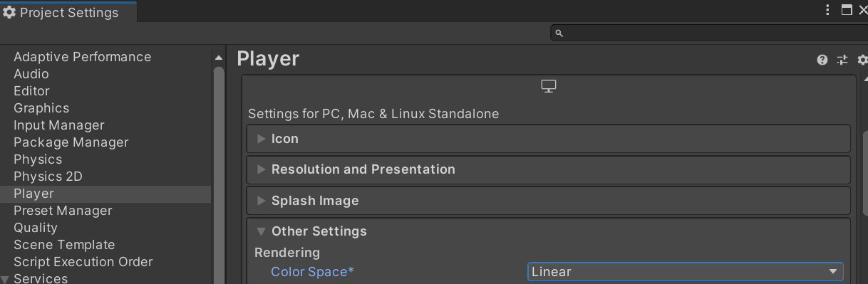Click the search magnifier icon
The height and width of the screenshot is (284, 868).
click(x=559, y=33)
